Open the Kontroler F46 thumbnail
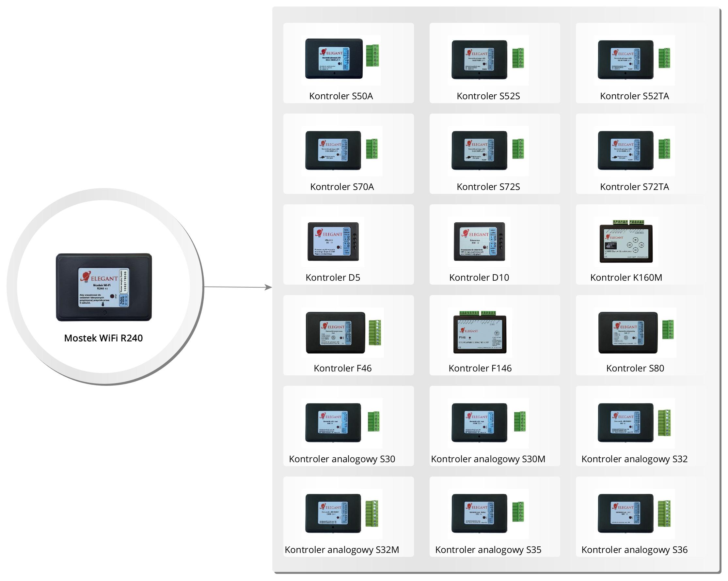The image size is (728, 581). 342,332
